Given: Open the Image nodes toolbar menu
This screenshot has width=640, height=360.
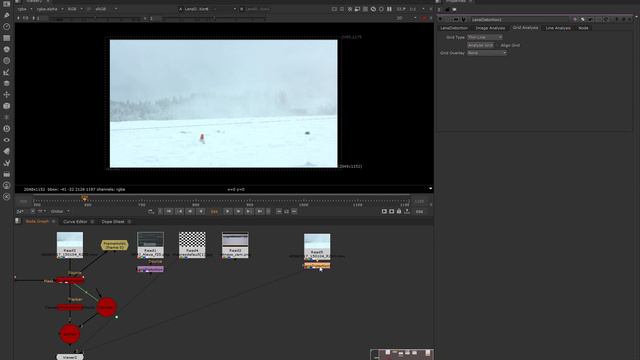Looking at the screenshot, I should point(6,4).
